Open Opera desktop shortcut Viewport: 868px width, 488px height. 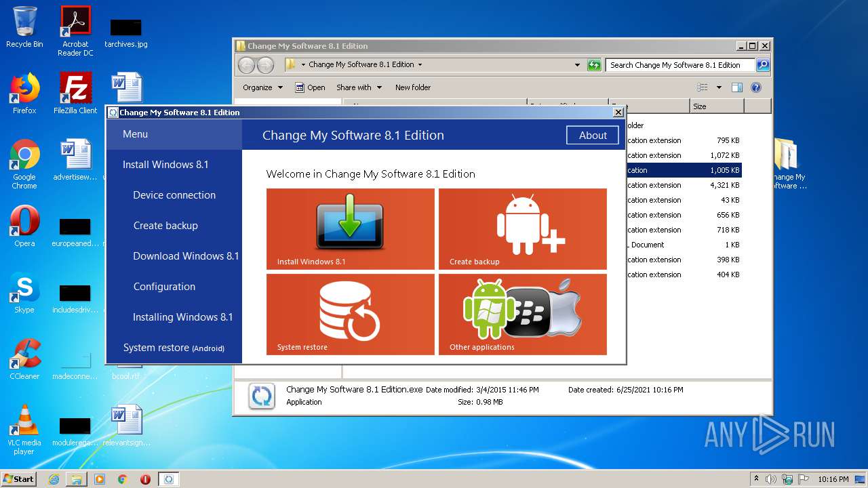pos(24,226)
